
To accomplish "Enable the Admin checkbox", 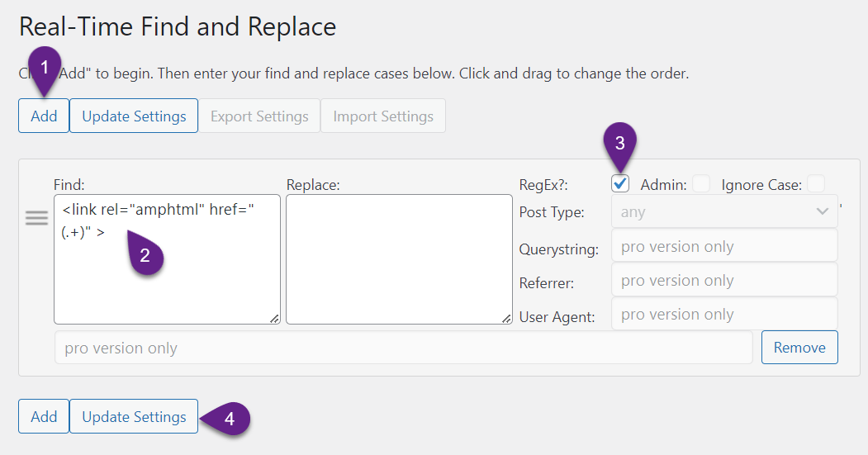I will (700, 184).
